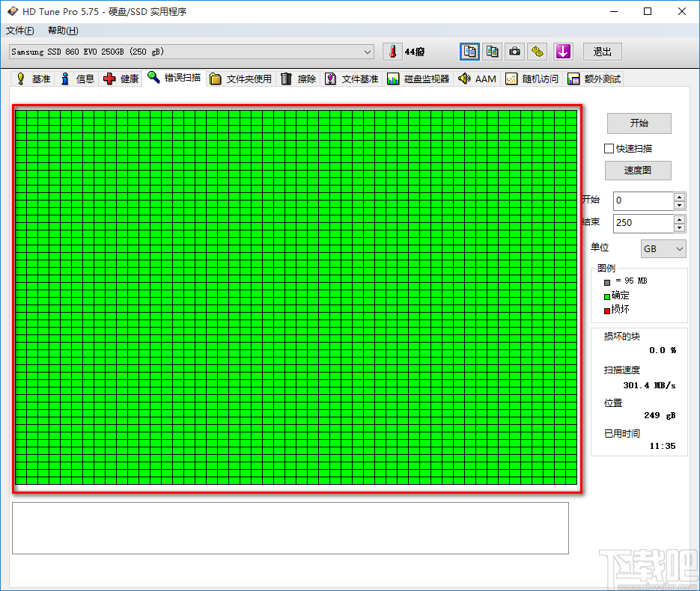This screenshot has width=700, height=591.
Task: Open the 帮助(H) menu
Action: pyautogui.click(x=63, y=31)
